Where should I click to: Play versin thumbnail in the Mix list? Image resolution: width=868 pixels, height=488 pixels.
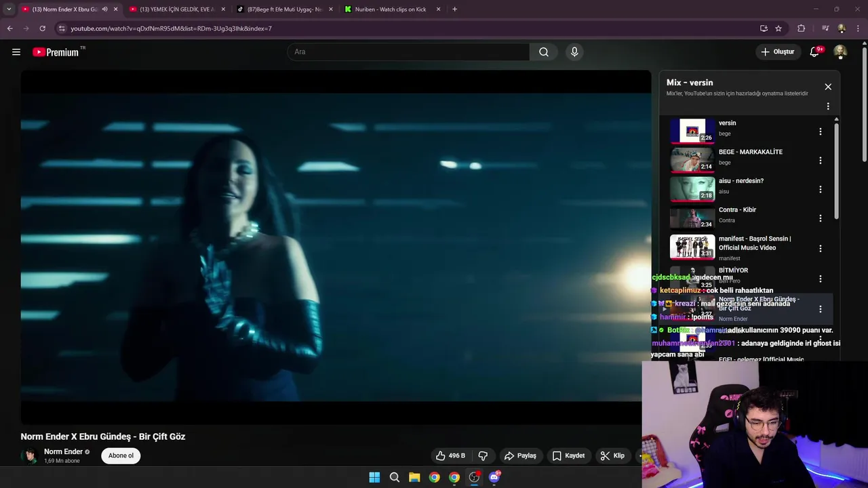pyautogui.click(x=692, y=131)
